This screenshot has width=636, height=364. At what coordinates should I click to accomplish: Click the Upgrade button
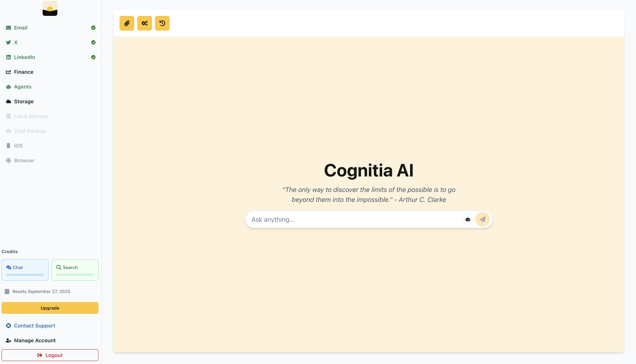click(x=50, y=308)
